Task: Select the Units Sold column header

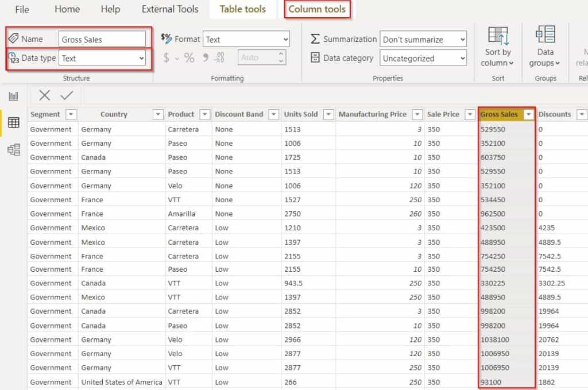Action: click(x=301, y=114)
